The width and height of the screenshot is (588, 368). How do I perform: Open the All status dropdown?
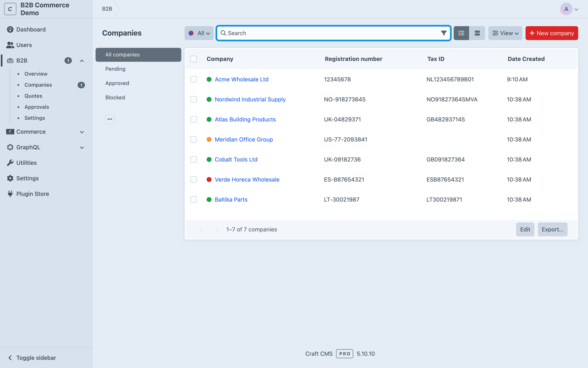(x=199, y=33)
